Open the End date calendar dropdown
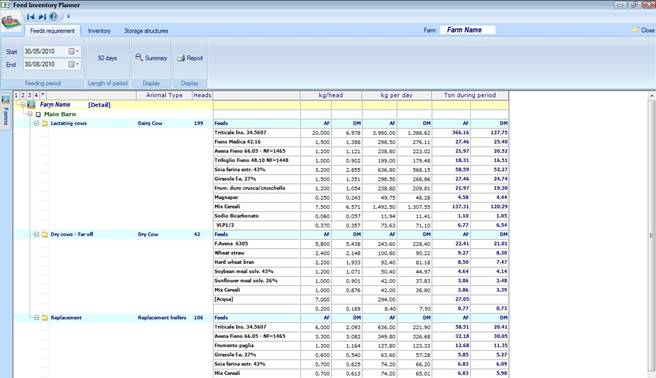Screen dimensions: 656x378 74,64
